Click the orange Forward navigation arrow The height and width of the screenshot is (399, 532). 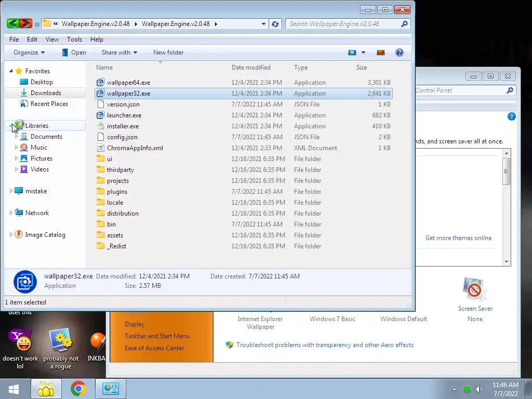pyautogui.click(x=26, y=23)
